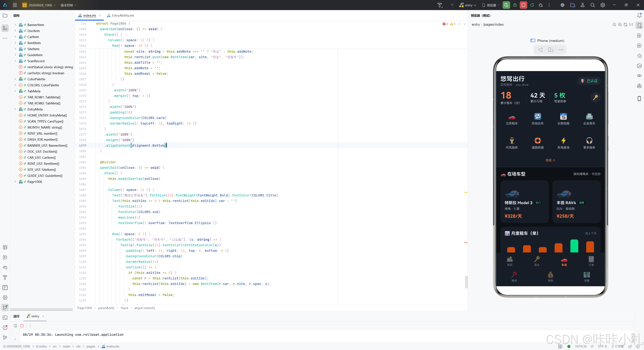Click the editor vertical scrollbar thumb
This screenshot has height=350, width=644.
tap(466, 282)
